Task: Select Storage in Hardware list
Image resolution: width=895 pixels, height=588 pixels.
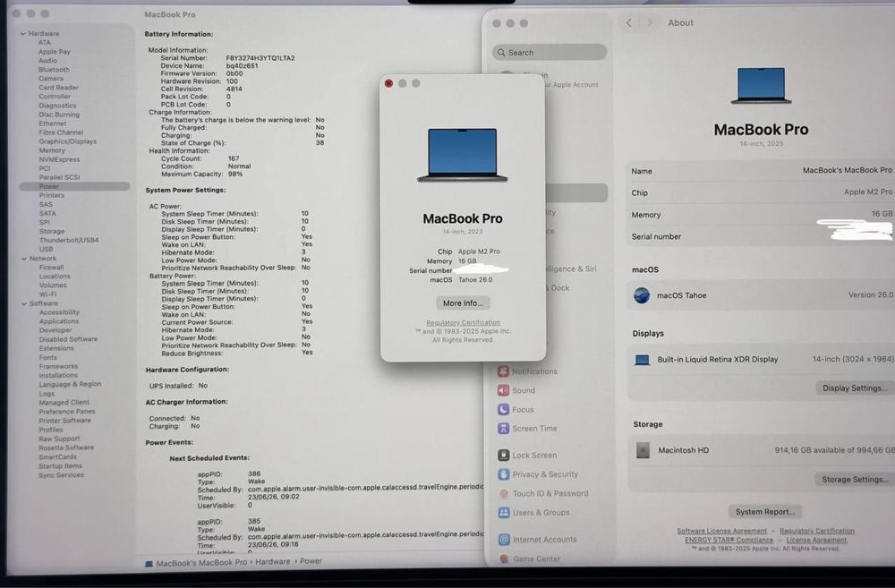Action: coord(52,231)
